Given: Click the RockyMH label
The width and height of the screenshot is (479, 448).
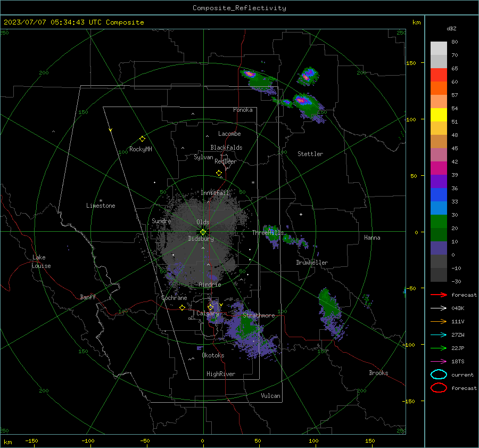Looking at the screenshot, I should [141, 149].
